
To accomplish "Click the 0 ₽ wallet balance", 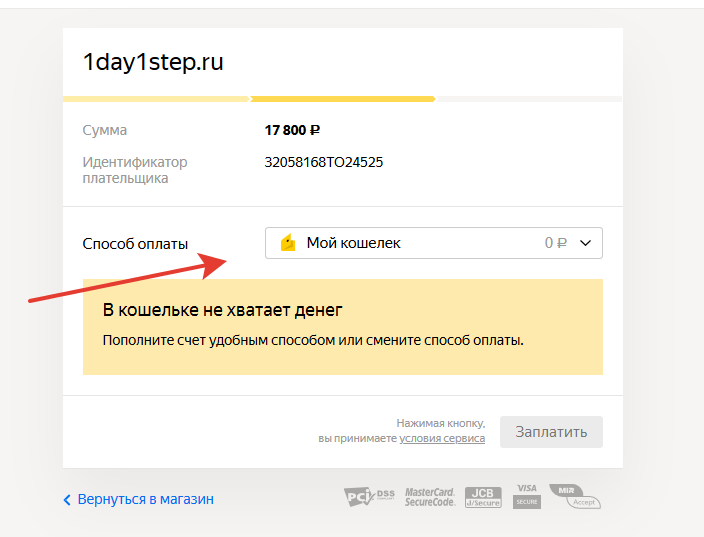I will pyautogui.click(x=555, y=243).
